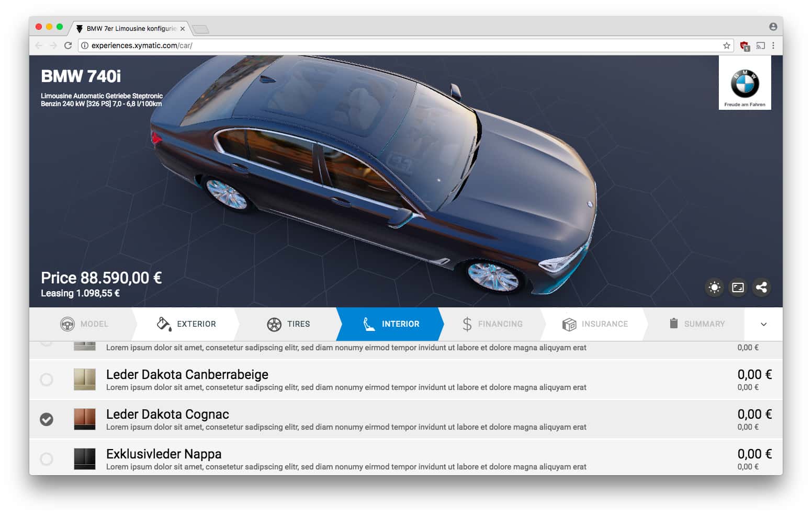This screenshot has height=517, width=812.
Task: Click the Cognac leather color swatch
Action: (85, 419)
